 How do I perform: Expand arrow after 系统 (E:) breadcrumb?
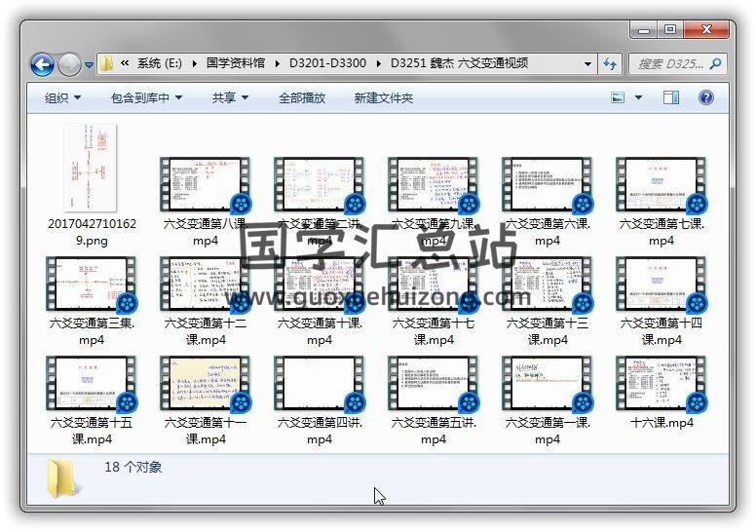click(x=194, y=63)
